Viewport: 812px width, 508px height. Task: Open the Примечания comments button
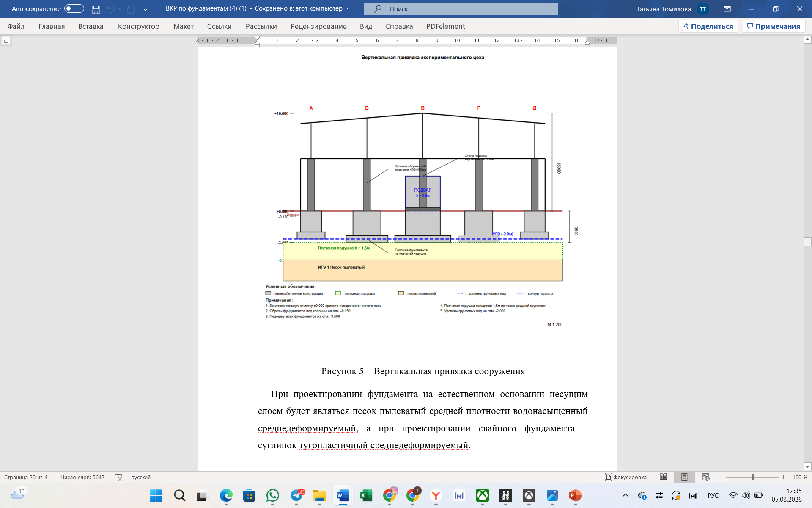click(774, 26)
